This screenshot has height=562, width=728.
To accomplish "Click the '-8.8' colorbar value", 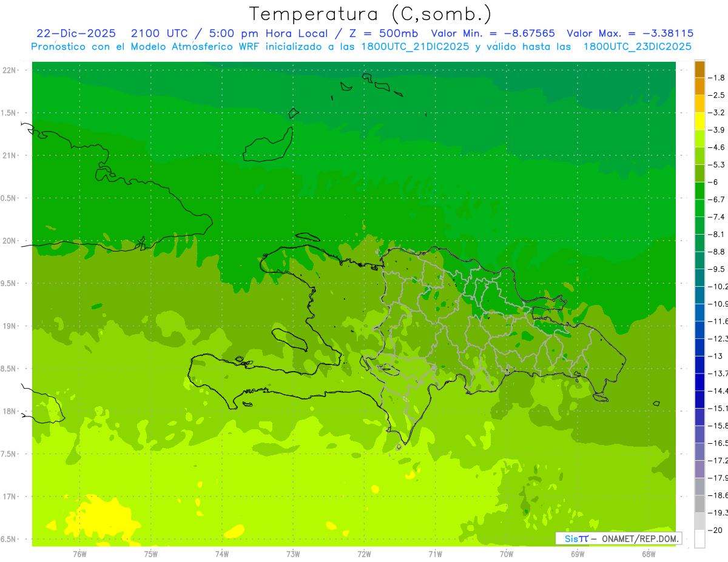I will click(x=716, y=252).
